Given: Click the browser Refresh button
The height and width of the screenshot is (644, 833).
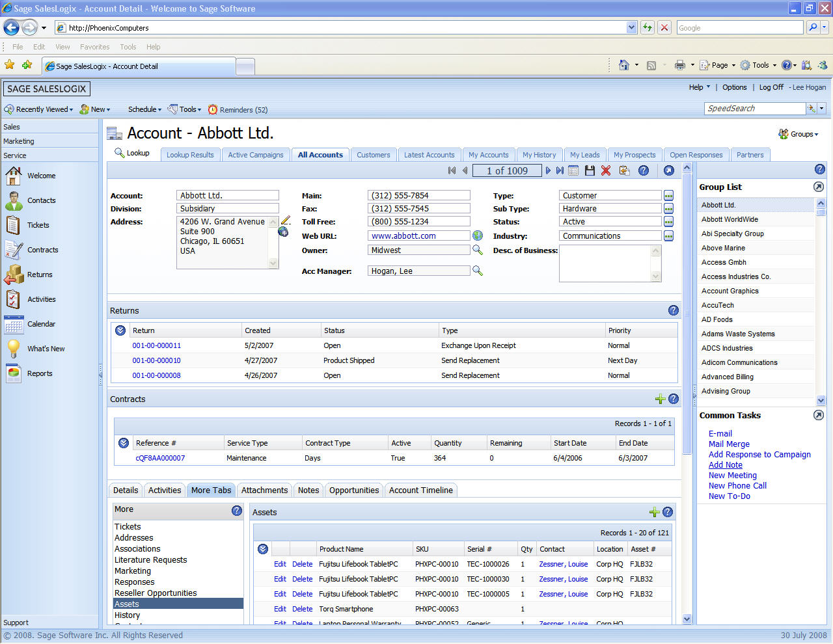Looking at the screenshot, I should pyautogui.click(x=647, y=27).
